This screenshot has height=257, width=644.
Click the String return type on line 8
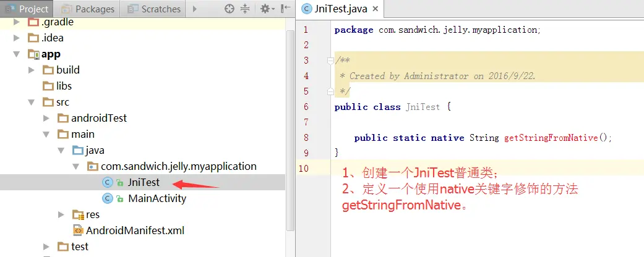coord(484,138)
